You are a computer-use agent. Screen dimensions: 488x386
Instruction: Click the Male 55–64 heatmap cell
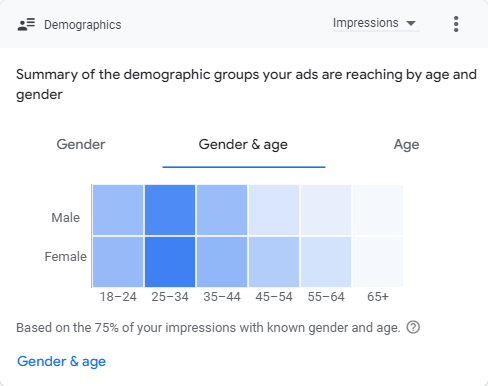point(326,210)
